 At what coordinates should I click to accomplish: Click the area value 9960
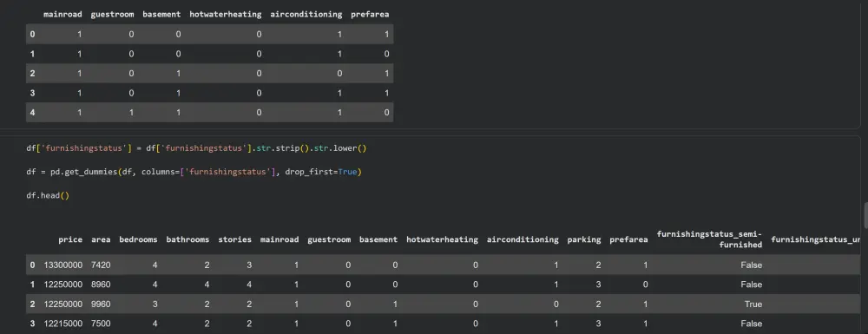(x=101, y=305)
